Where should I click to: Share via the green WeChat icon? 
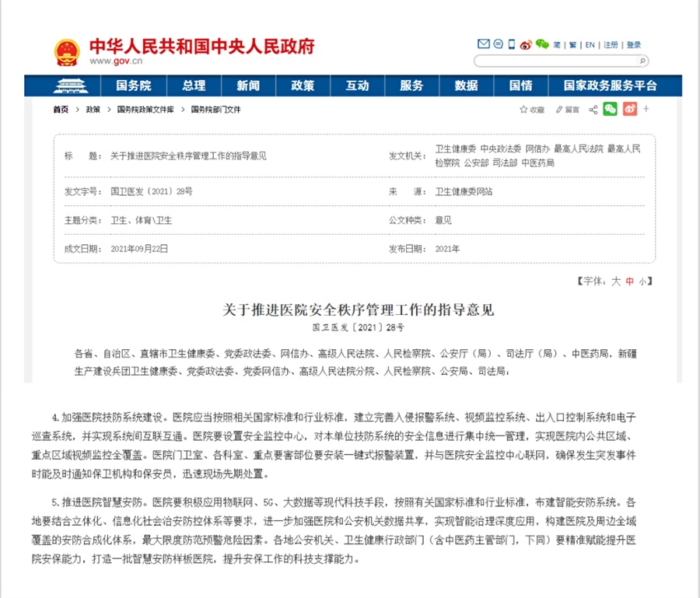pyautogui.click(x=610, y=110)
